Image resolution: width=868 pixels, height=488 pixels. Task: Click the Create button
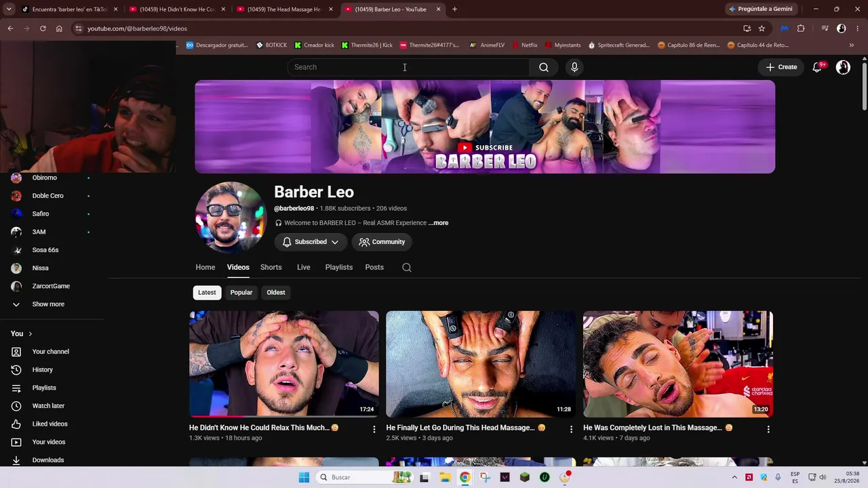[x=781, y=67]
